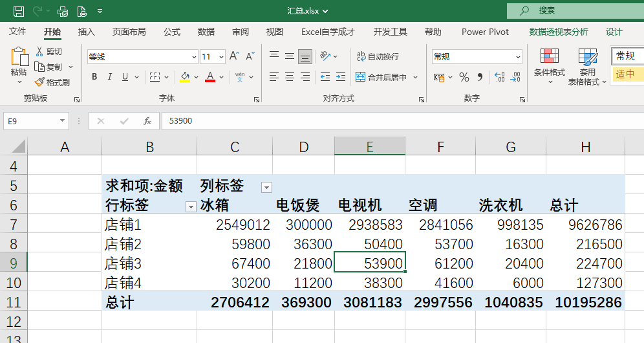Viewport: 644px width, 343px height.
Task: Click the percent style icon
Action: coord(464,77)
